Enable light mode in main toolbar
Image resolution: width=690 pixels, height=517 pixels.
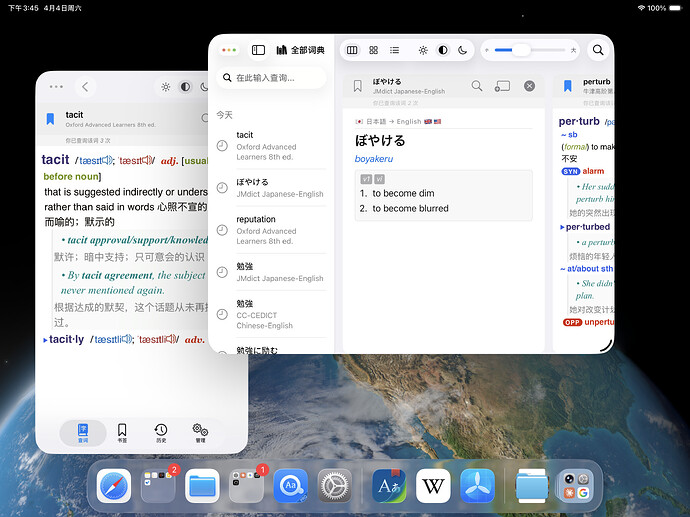[423, 50]
